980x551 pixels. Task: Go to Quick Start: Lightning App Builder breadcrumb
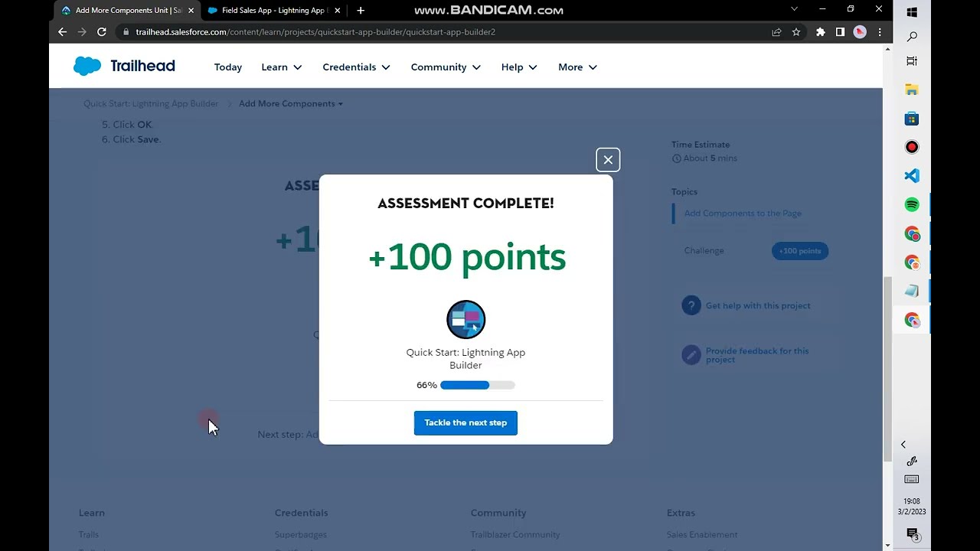pyautogui.click(x=151, y=103)
